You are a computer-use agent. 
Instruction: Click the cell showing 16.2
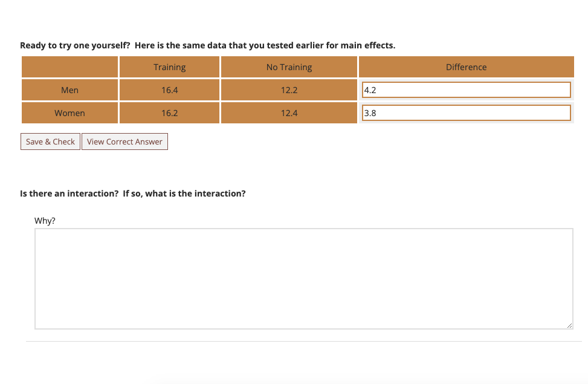tap(169, 112)
